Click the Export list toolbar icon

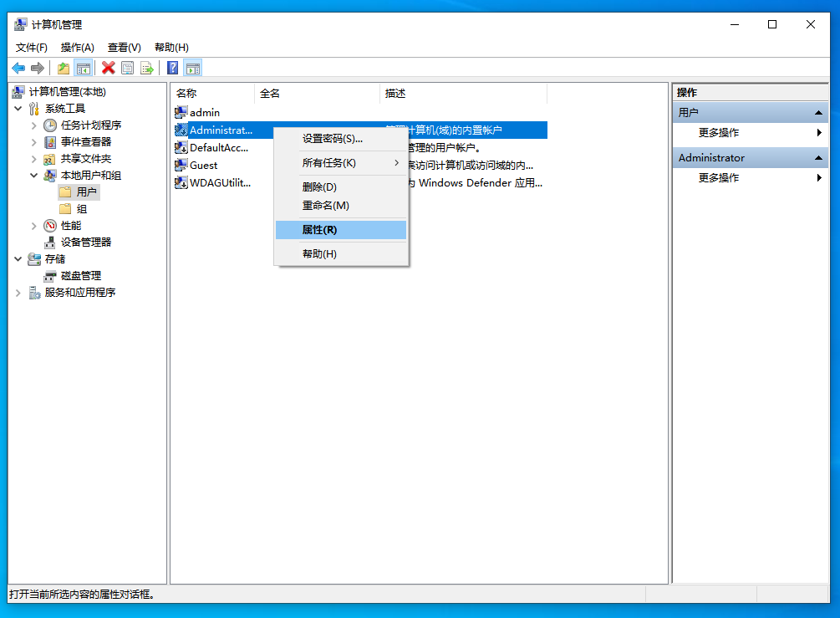(147, 68)
